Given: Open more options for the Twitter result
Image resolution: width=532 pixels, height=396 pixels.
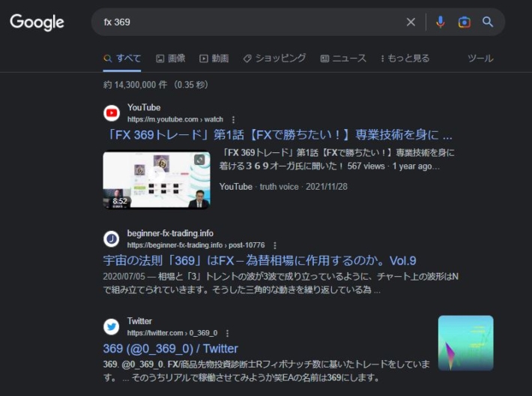Looking at the screenshot, I should pyautogui.click(x=227, y=333).
